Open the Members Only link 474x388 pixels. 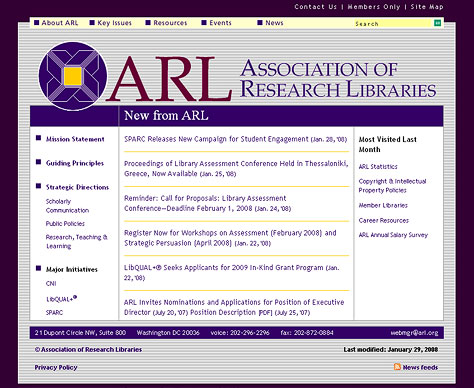(374, 7)
